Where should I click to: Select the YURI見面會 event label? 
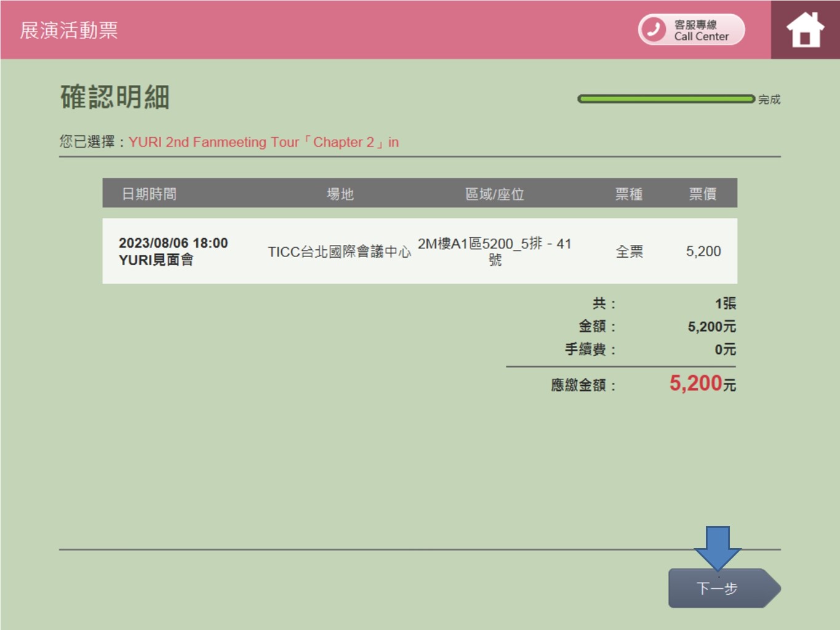tap(156, 260)
